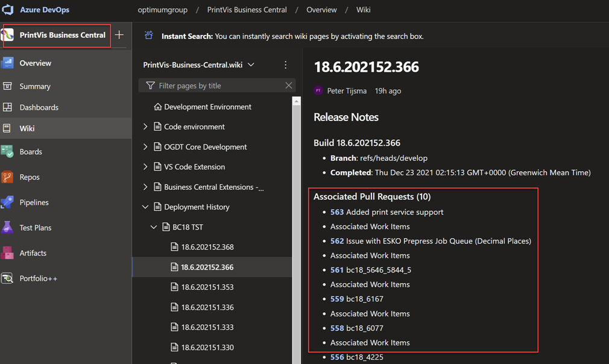Screen dimensions: 609x364
Task: Expand the Code environment tree node
Action: [x=145, y=127]
